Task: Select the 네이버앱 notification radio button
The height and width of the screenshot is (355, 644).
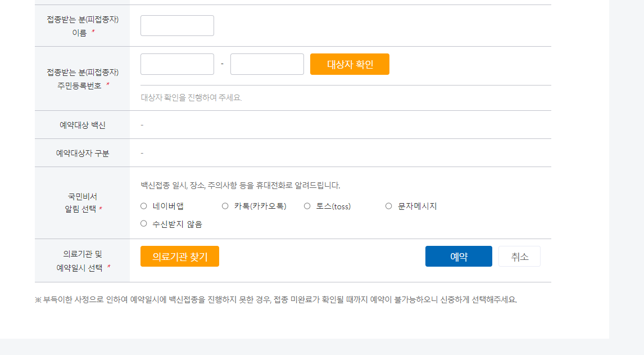Action: [x=144, y=206]
